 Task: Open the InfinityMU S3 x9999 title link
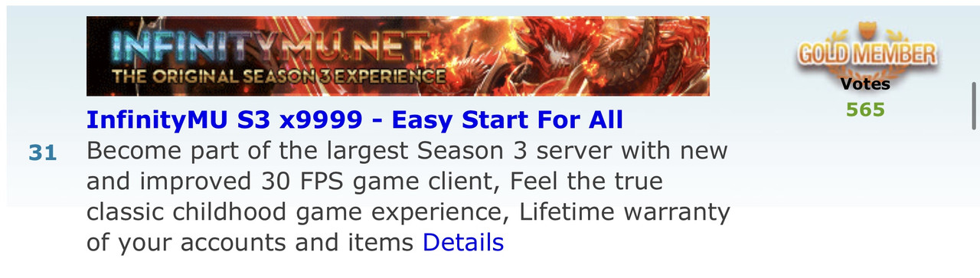coord(354,120)
